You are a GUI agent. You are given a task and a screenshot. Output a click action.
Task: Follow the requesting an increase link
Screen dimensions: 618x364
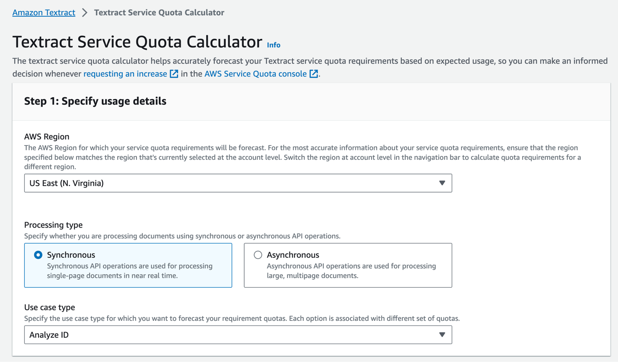pyautogui.click(x=124, y=74)
